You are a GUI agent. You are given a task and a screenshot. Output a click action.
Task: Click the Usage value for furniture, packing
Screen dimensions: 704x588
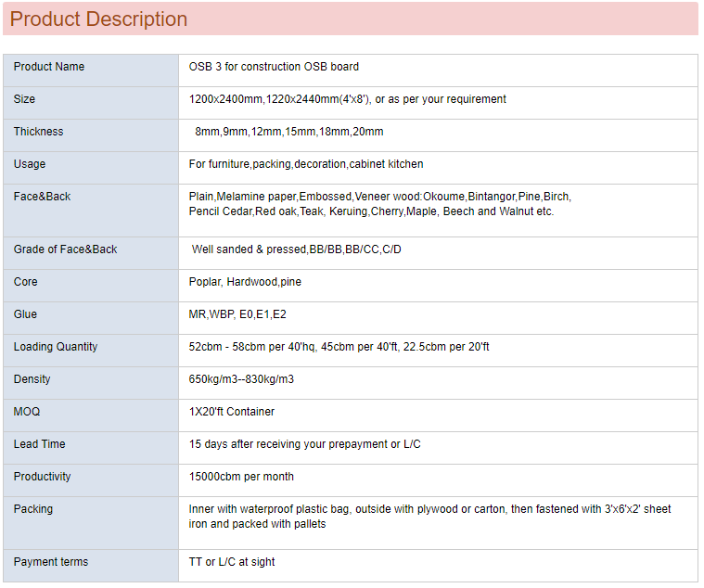tap(306, 164)
